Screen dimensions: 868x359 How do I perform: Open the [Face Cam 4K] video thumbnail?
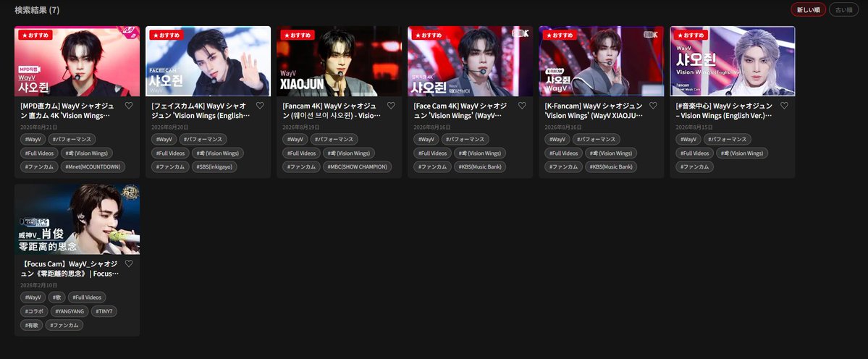click(x=471, y=61)
